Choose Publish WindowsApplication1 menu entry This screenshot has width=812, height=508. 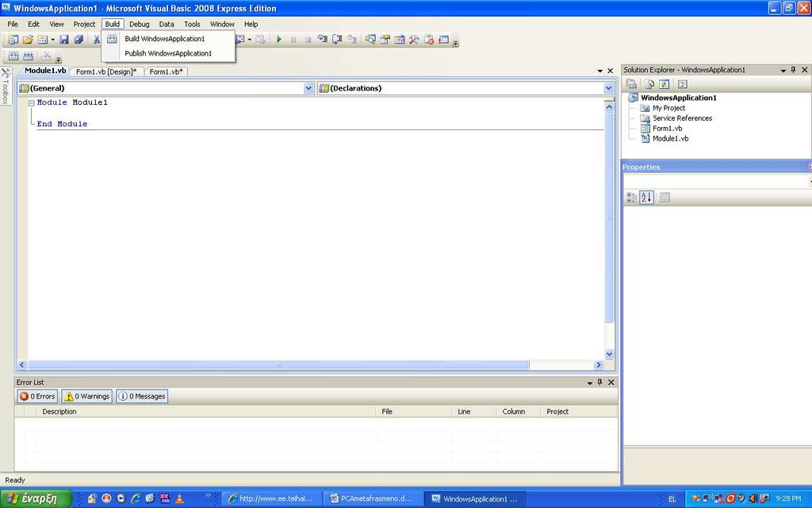[x=168, y=53]
